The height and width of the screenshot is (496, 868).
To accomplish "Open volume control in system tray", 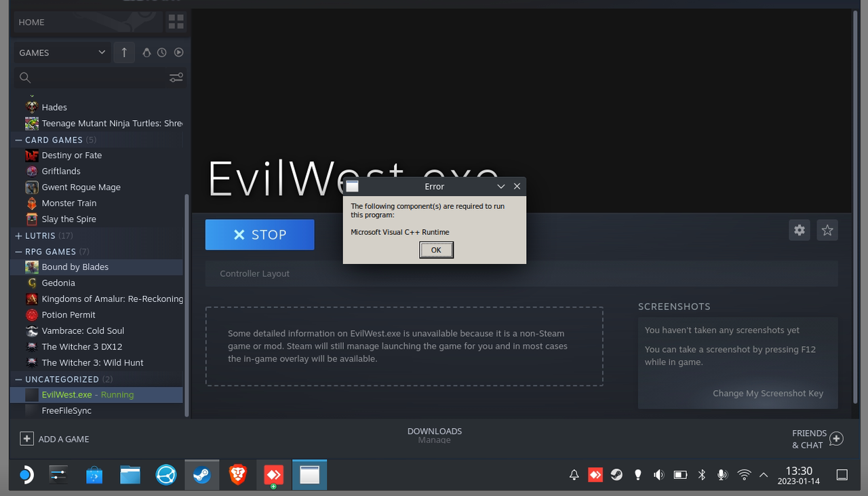I will (658, 475).
